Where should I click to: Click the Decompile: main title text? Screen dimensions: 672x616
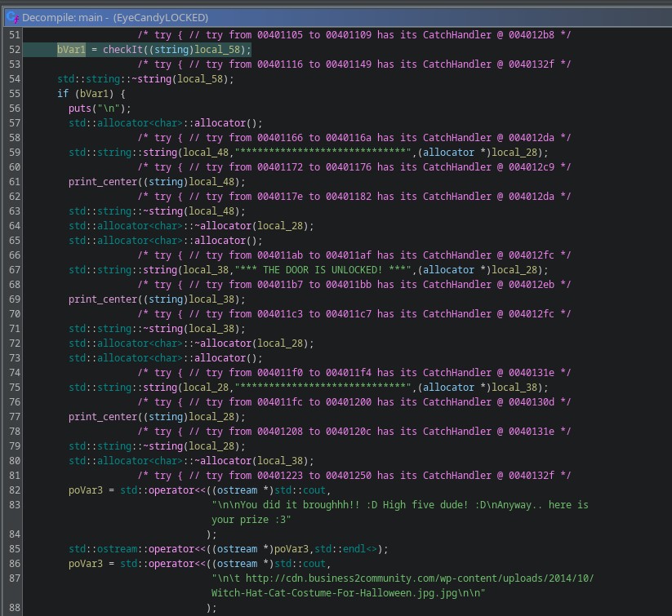coord(62,18)
